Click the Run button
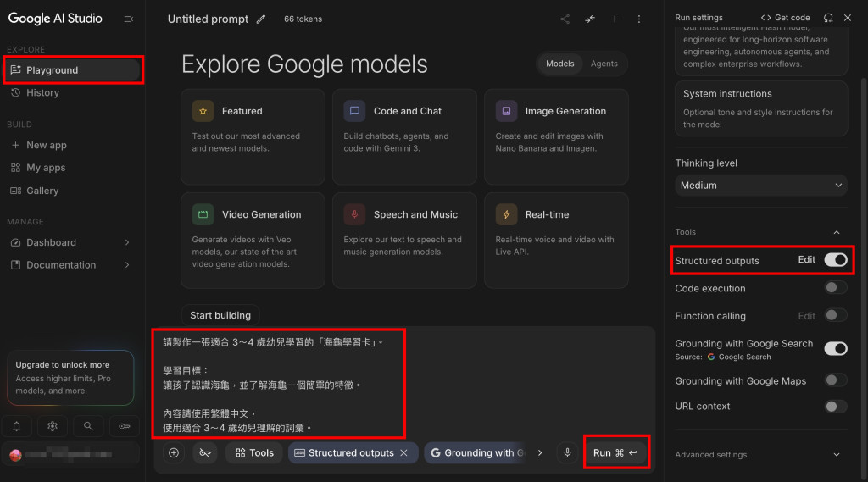Image resolution: width=868 pixels, height=482 pixels. point(615,452)
